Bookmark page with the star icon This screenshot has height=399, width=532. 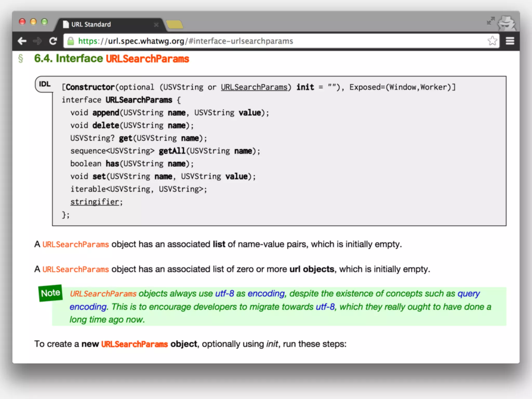click(492, 41)
